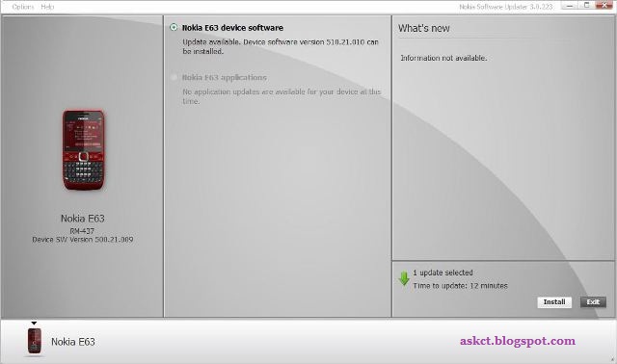Click the 'RM-437' model code text
The height and width of the screenshot is (364, 617).
click(82, 231)
